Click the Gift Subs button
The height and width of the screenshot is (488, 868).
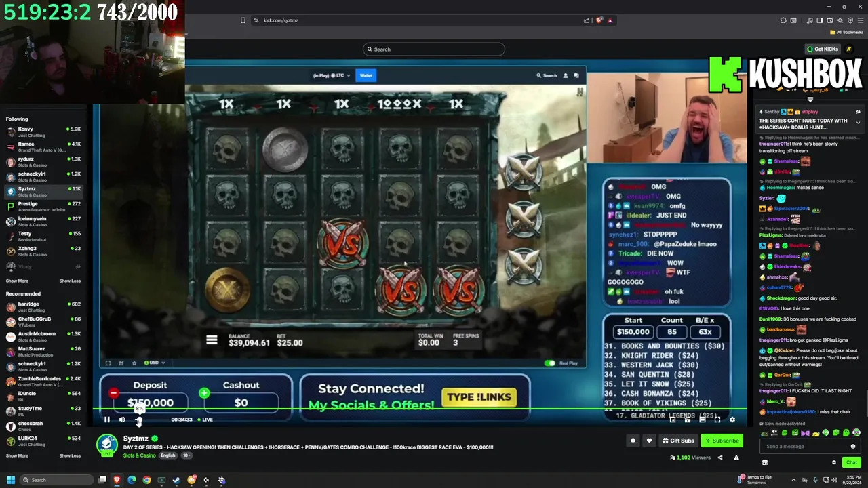[678, 441]
